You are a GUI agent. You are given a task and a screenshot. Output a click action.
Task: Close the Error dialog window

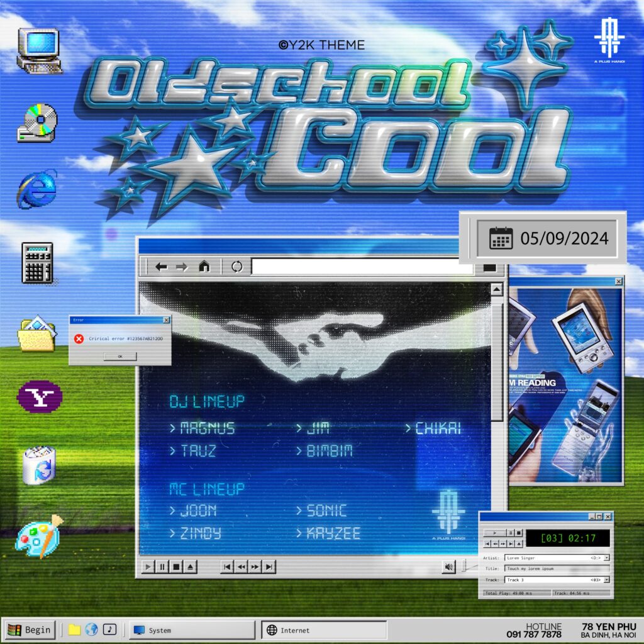[x=166, y=320]
